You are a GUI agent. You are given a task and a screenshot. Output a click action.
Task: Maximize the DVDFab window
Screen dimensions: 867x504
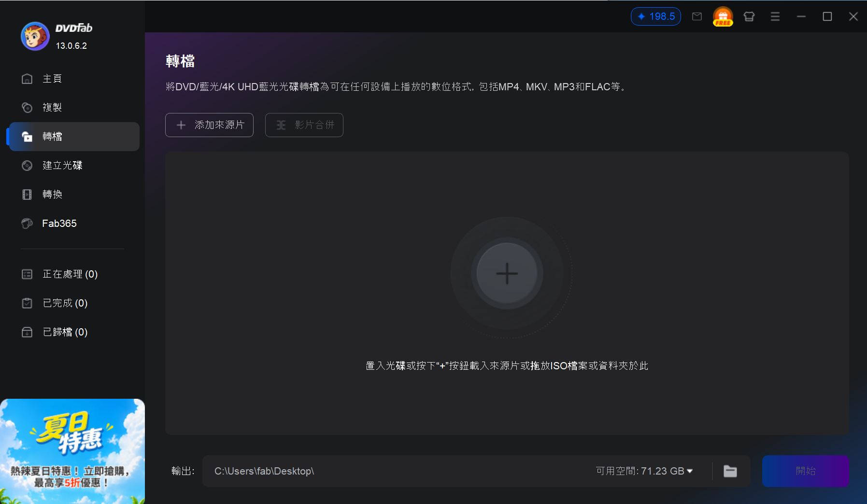coord(827,16)
